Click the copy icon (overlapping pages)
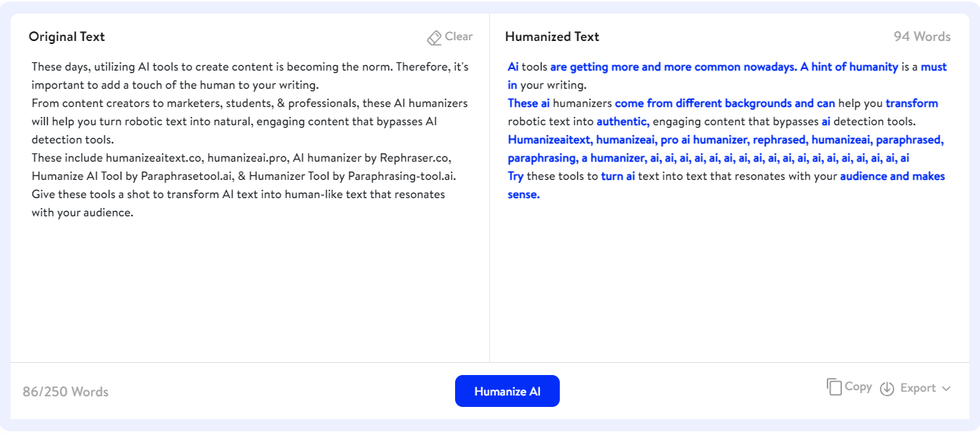980x435 pixels. pyautogui.click(x=834, y=386)
